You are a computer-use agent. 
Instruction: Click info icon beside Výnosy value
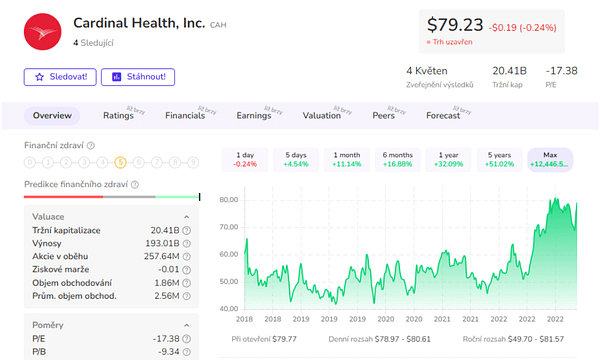click(186, 244)
